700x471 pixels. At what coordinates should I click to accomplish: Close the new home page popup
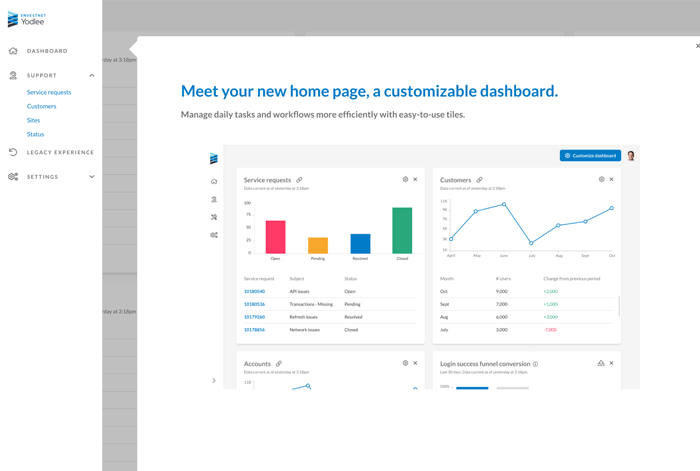point(697,46)
